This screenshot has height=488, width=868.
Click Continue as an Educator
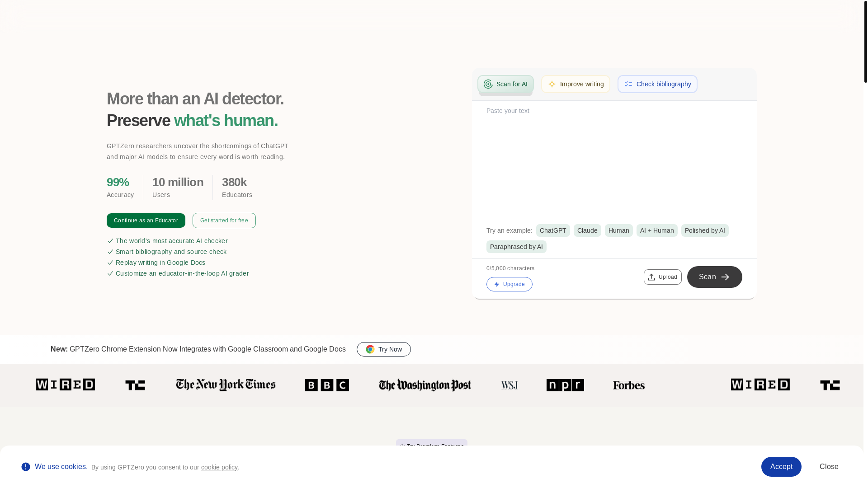click(x=146, y=221)
